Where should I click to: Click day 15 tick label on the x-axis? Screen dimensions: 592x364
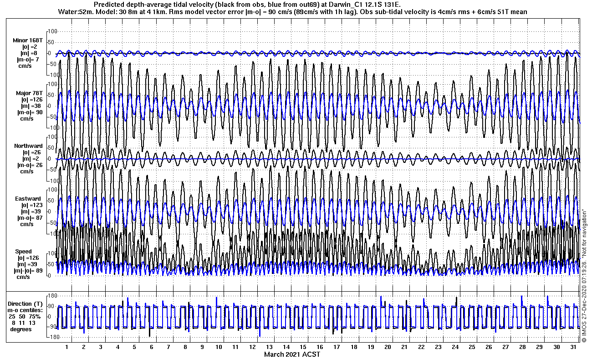tap(303, 347)
